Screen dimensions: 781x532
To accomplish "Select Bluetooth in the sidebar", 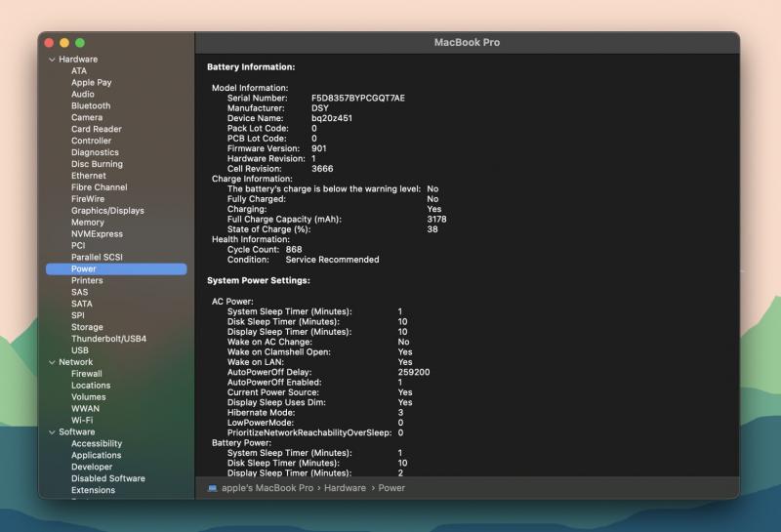I will pos(91,105).
